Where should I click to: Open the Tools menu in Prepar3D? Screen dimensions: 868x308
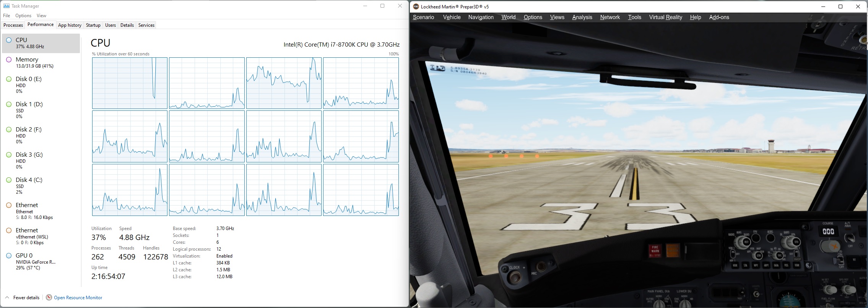click(x=634, y=17)
